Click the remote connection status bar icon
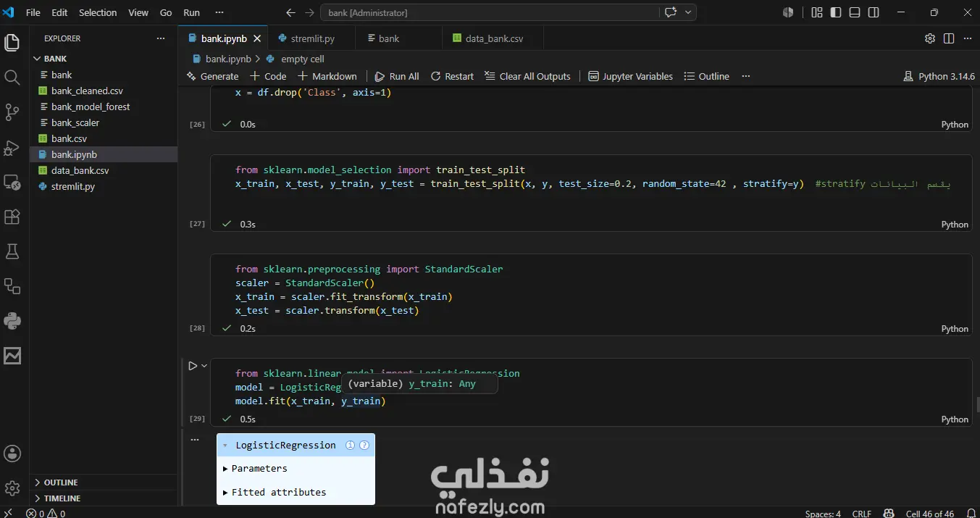The height and width of the screenshot is (518, 980). 8,513
